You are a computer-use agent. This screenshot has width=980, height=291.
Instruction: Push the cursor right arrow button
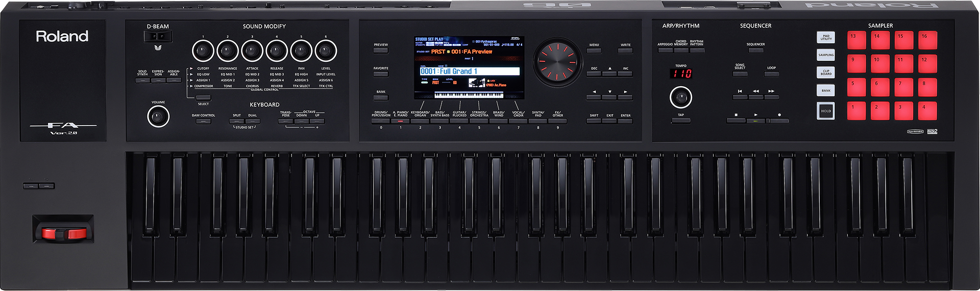point(625,98)
